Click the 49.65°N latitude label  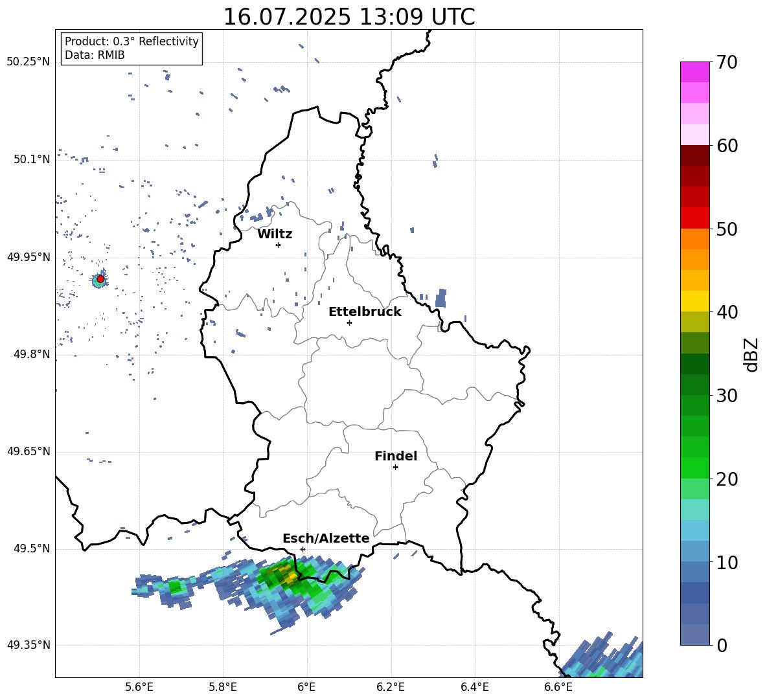click(x=29, y=451)
